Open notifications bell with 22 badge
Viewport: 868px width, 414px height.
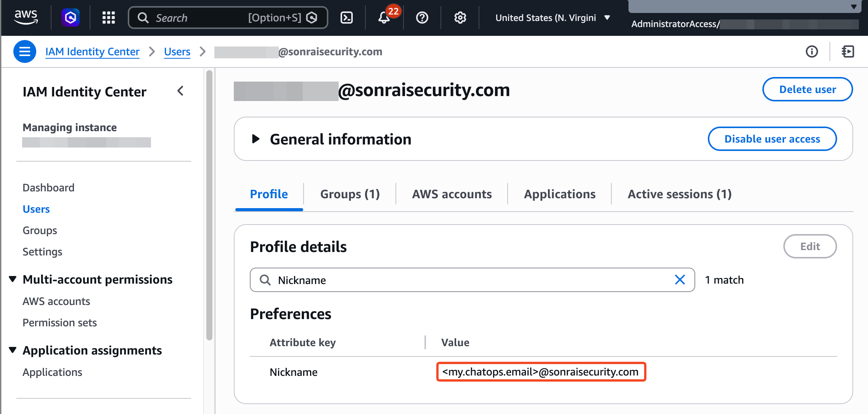pyautogui.click(x=384, y=18)
